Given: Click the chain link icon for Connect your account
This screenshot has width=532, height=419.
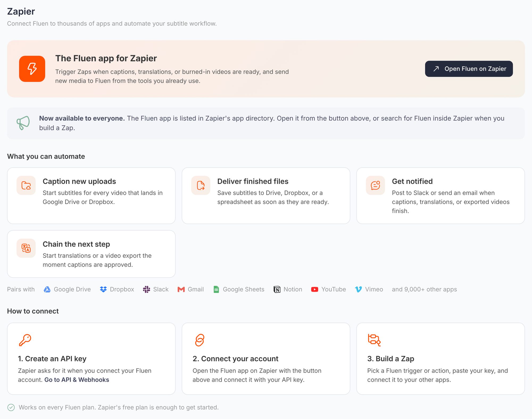Looking at the screenshot, I should [199, 340].
